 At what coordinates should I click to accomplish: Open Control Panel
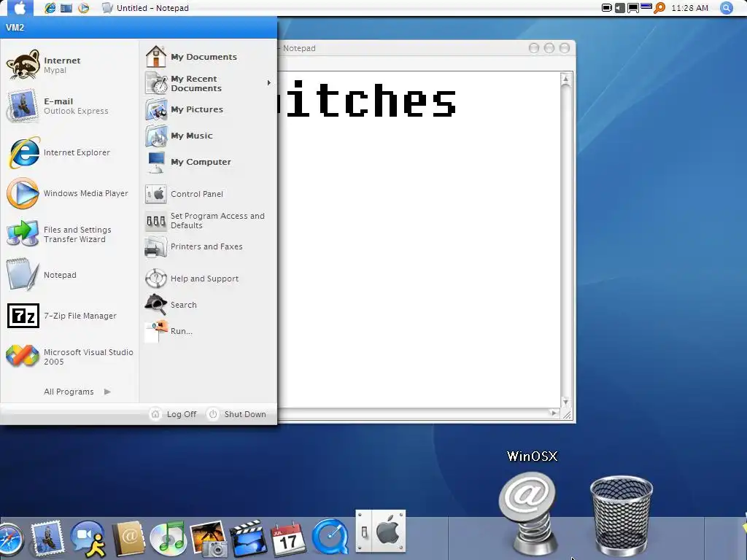[208, 194]
